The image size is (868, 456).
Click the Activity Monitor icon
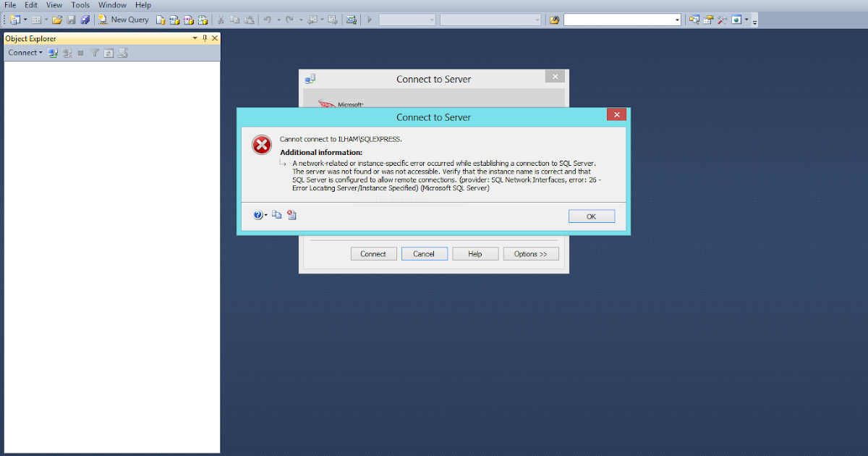[351, 20]
